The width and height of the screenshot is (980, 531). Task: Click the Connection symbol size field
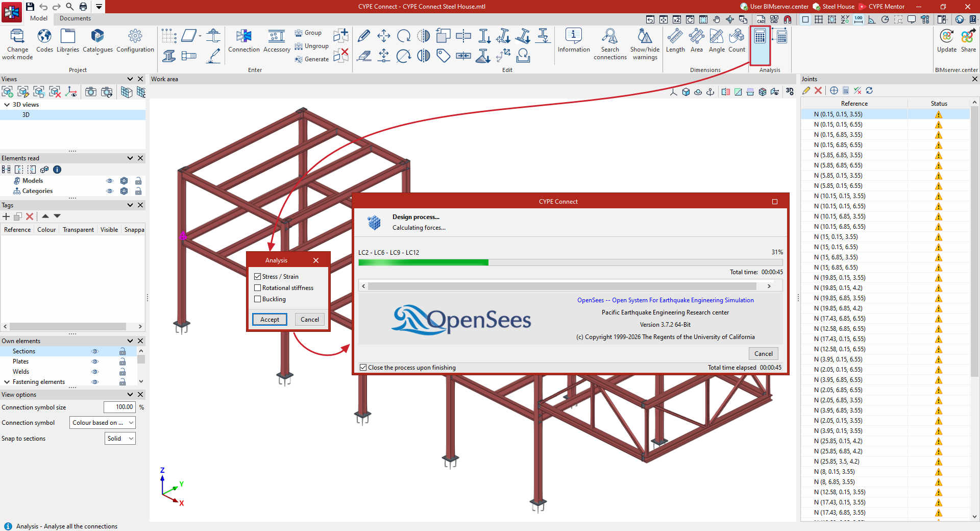[119, 407]
